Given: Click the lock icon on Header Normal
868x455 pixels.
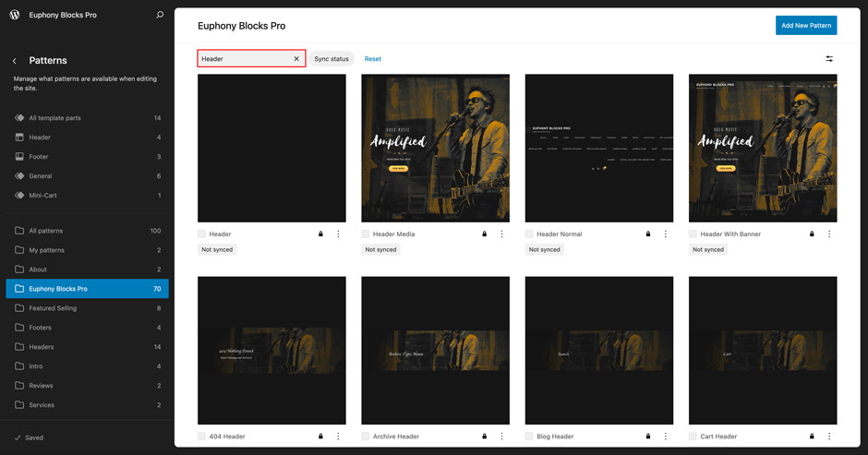Looking at the screenshot, I should pyautogui.click(x=647, y=234).
